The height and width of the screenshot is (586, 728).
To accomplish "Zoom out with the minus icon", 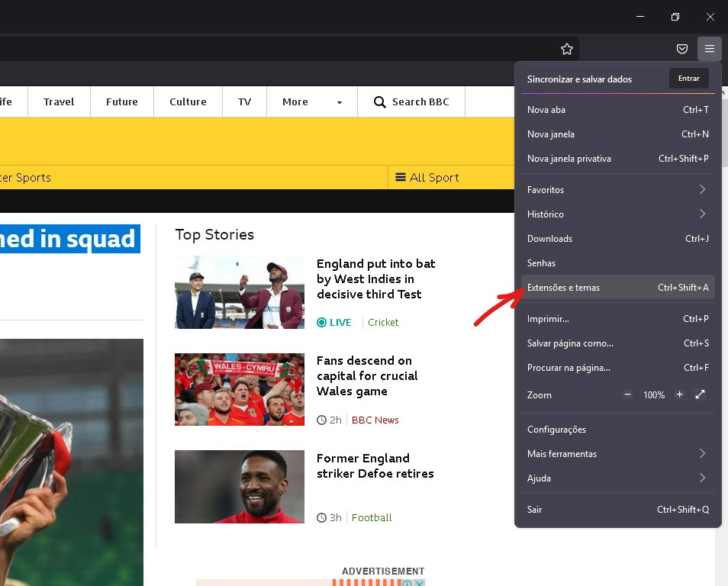I will (x=627, y=394).
